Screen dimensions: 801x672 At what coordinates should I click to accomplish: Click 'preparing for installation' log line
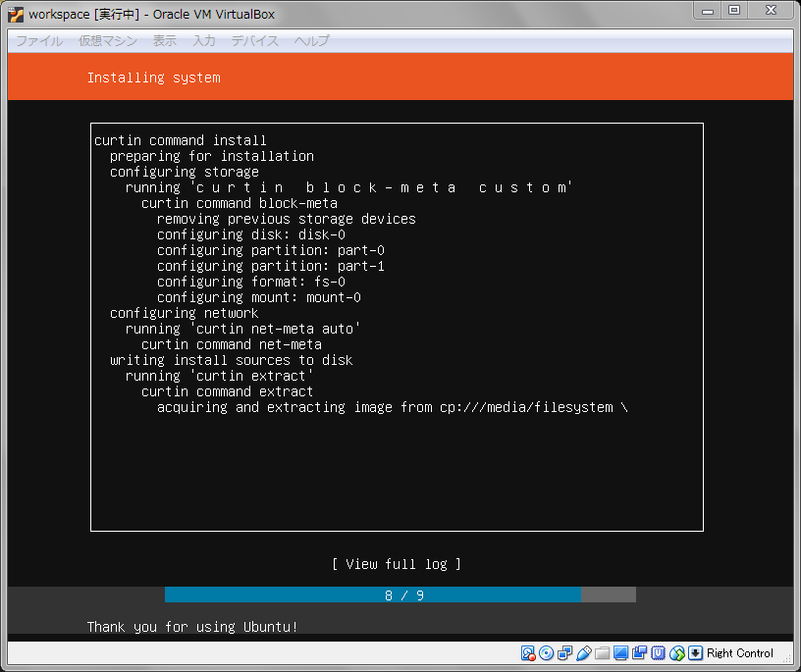click(212, 156)
